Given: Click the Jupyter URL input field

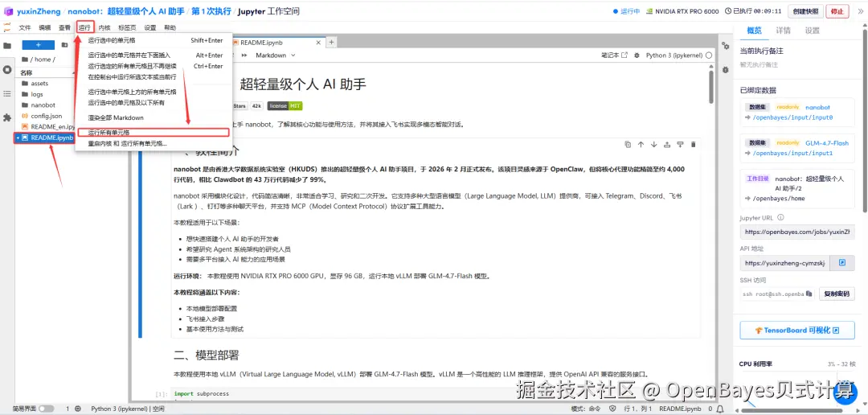Looking at the screenshot, I should (x=797, y=232).
